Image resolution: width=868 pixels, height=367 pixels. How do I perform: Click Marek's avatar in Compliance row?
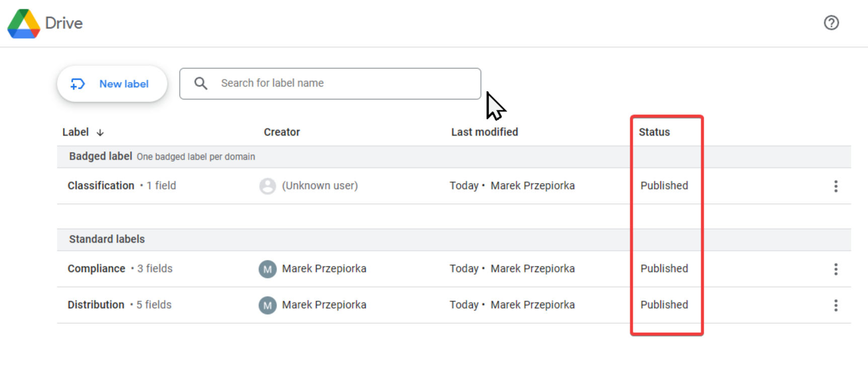pos(267,269)
